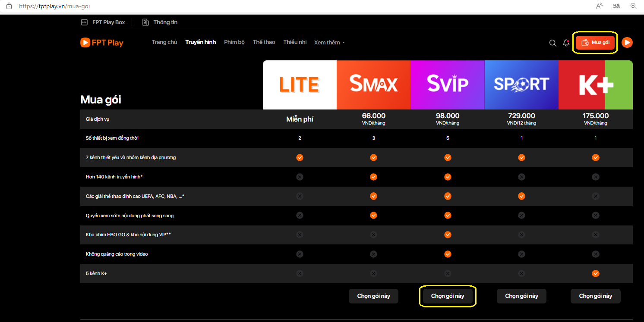
Task: Click SVIP checkmark in Không quảng cáo row
Action: (448, 254)
